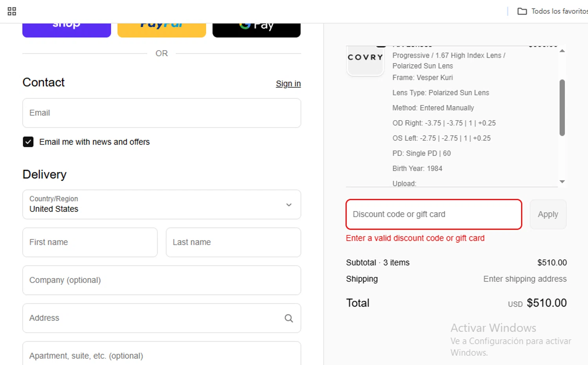Click the 'Enter shipping address' text
The width and height of the screenshot is (588, 365).
click(x=525, y=279)
